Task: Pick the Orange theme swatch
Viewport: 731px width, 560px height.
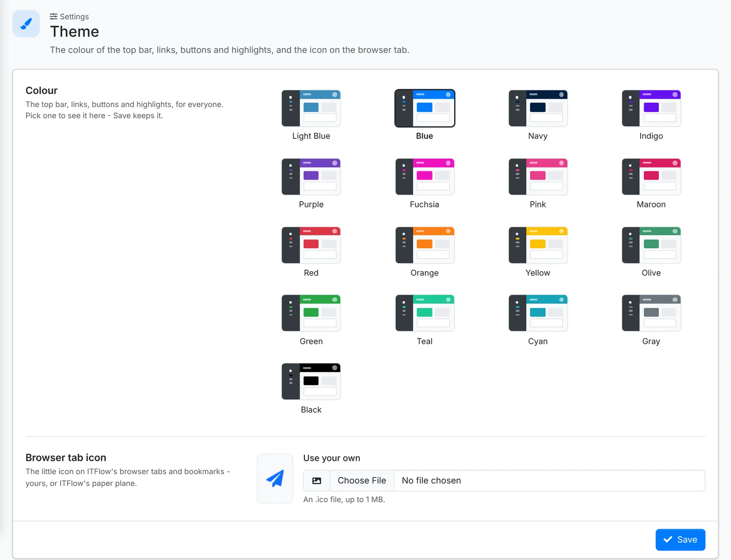Action: tap(424, 245)
